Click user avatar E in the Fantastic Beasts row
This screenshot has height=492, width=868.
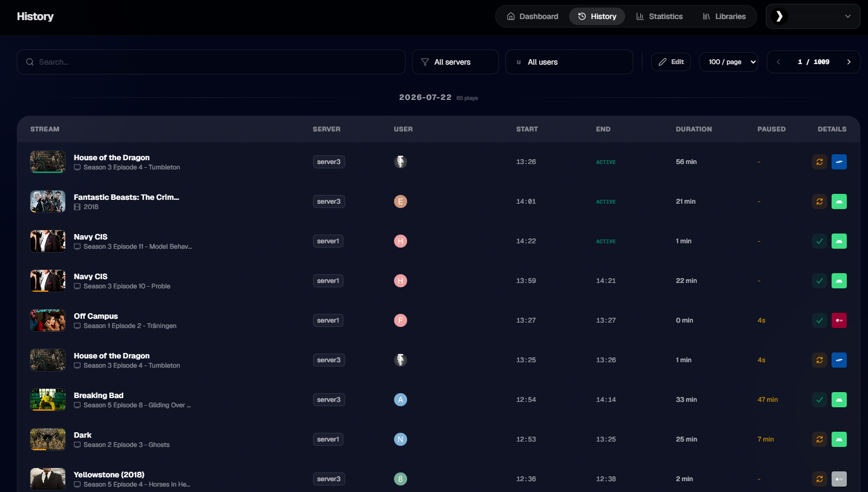tap(401, 201)
